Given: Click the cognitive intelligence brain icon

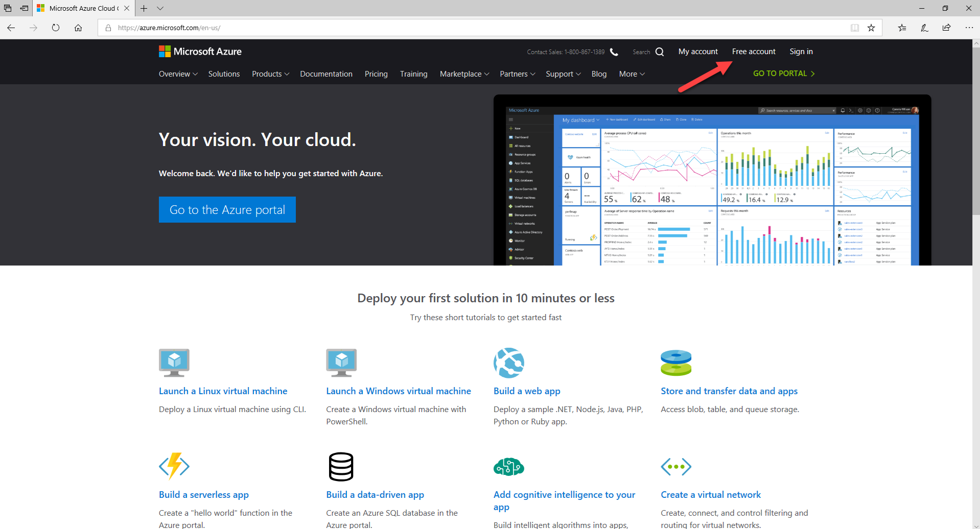Looking at the screenshot, I should coord(509,467).
